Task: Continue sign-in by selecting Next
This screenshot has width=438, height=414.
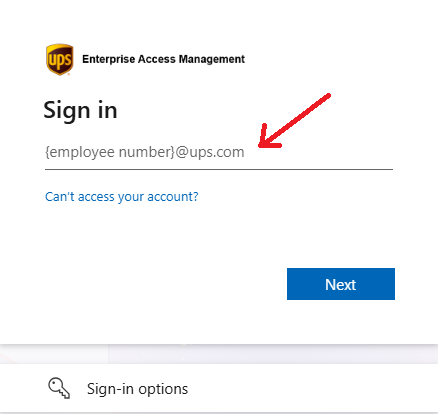Action: 341,284
